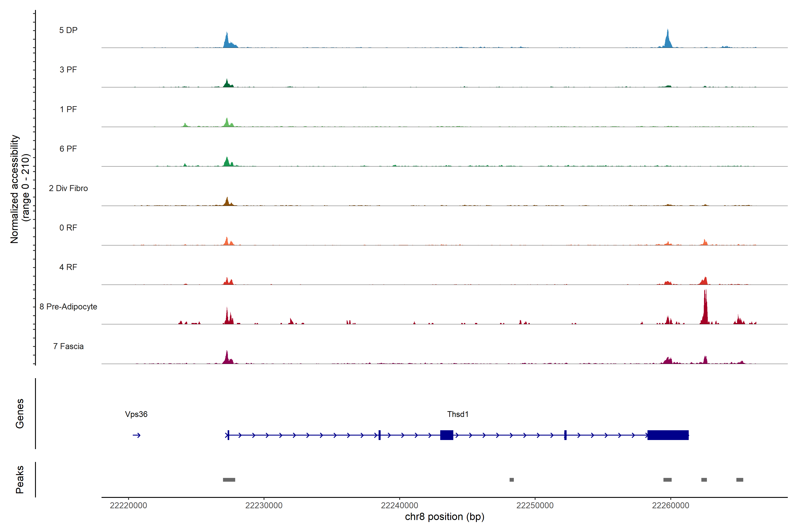The image size is (798, 532).
Task: Click the 22260000 axis tick label
Action: coord(670,506)
